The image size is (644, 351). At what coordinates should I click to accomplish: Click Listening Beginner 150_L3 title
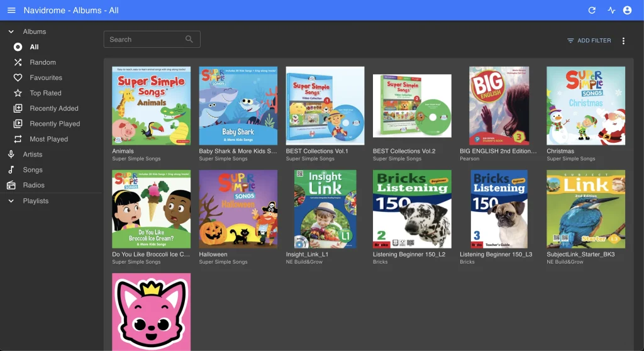click(496, 254)
